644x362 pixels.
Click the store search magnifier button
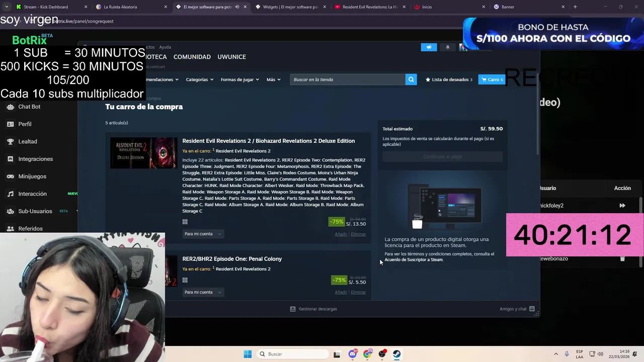pos(411,79)
